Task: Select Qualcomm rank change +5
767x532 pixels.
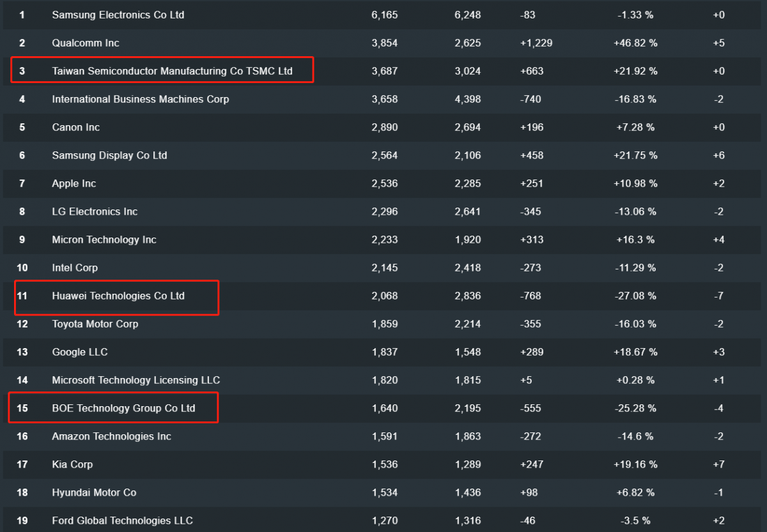Action: point(718,43)
